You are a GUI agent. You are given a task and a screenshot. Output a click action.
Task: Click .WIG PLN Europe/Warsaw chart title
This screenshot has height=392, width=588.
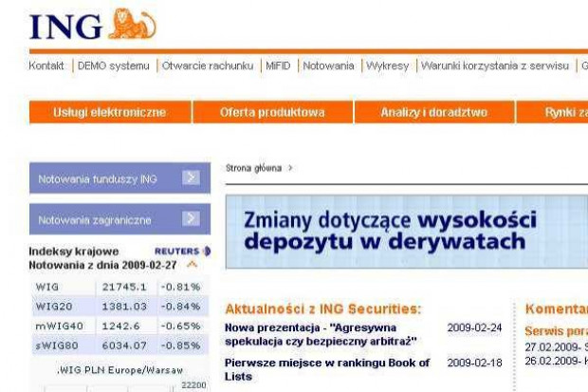coord(120,370)
